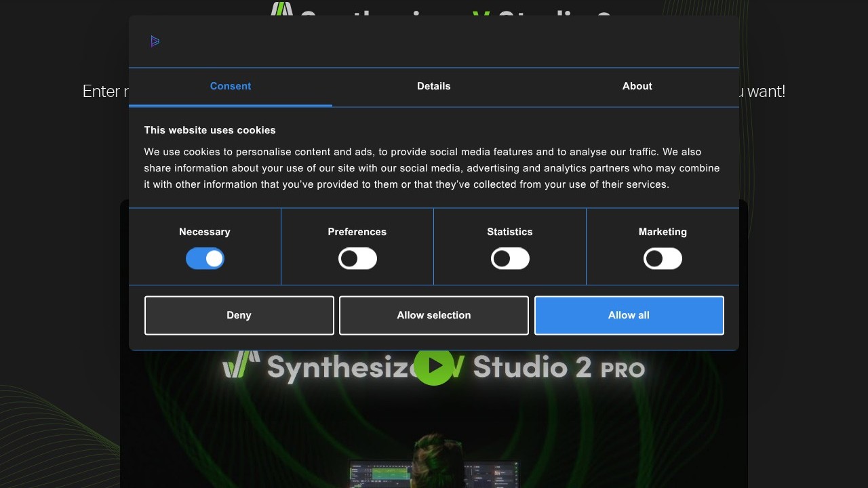This screenshot has width=868, height=488.
Task: Click the monitor image in video thumbnail
Action: (x=380, y=474)
